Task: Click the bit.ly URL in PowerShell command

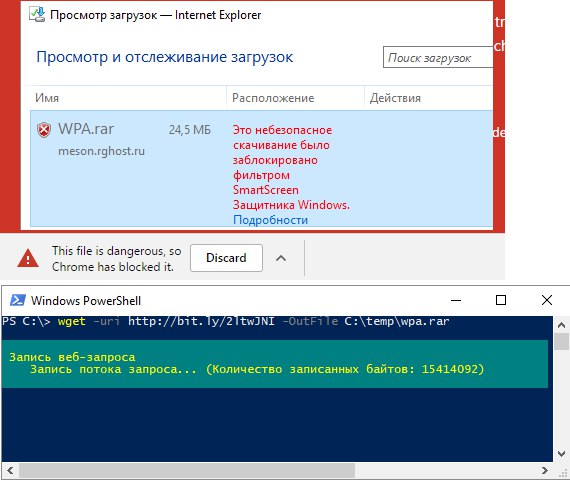Action: click(x=201, y=321)
